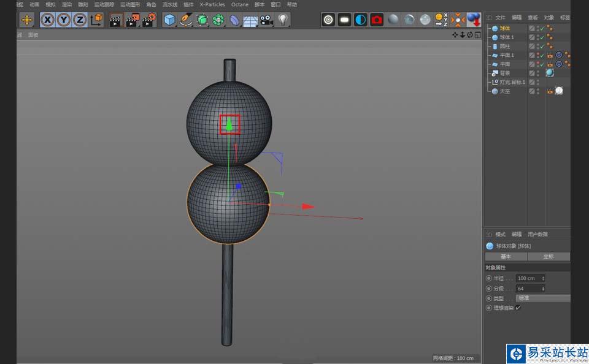Select the 球体.1 object in the tree
The image size is (589, 364).
pyautogui.click(x=507, y=37)
